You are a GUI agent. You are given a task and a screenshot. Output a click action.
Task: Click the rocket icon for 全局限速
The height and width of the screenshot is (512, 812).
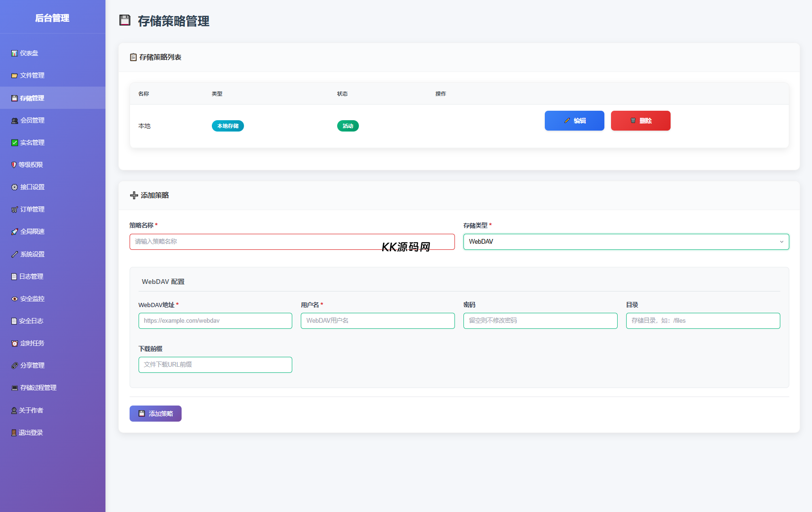tap(14, 232)
